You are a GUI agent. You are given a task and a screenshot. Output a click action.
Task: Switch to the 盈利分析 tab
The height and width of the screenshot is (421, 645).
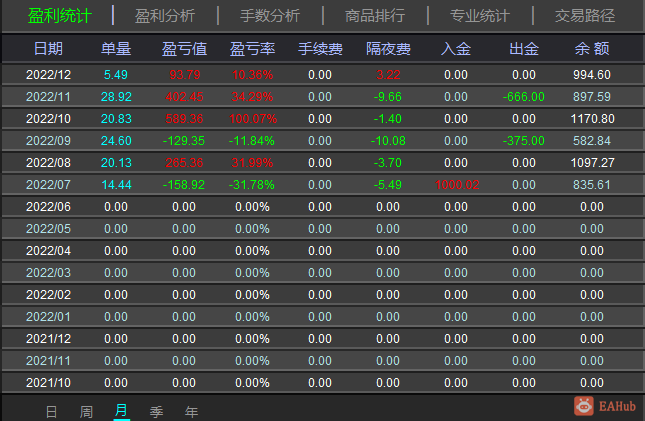click(165, 16)
